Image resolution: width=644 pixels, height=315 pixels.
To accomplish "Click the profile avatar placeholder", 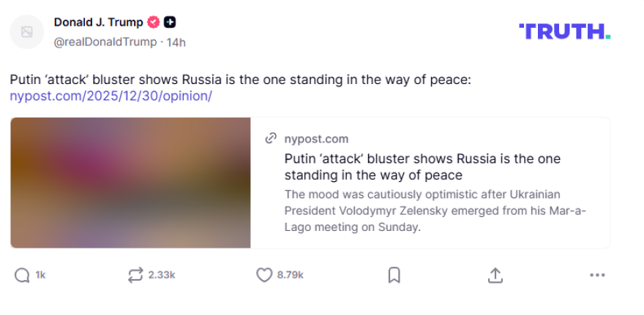I will 27,31.
